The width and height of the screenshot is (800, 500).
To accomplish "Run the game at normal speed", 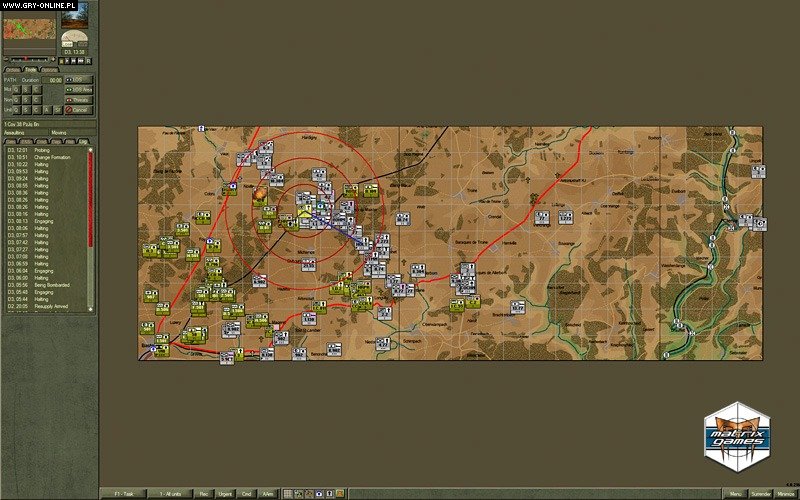I will pyautogui.click(x=67, y=61).
